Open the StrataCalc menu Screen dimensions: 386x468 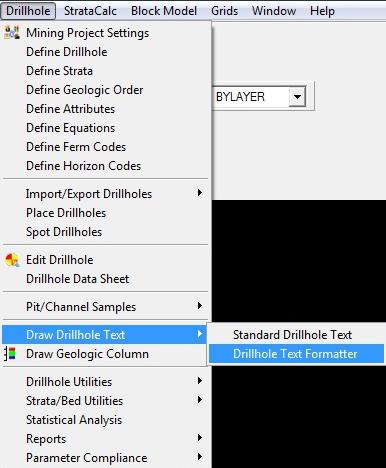(x=90, y=11)
